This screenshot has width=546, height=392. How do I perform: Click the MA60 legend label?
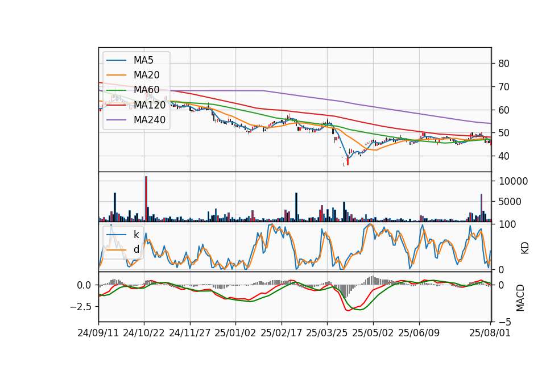tap(146, 90)
